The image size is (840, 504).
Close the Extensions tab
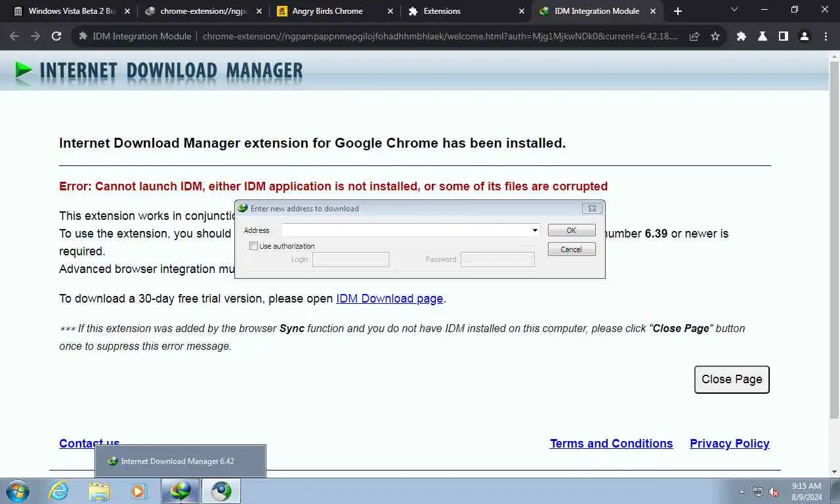tap(522, 11)
